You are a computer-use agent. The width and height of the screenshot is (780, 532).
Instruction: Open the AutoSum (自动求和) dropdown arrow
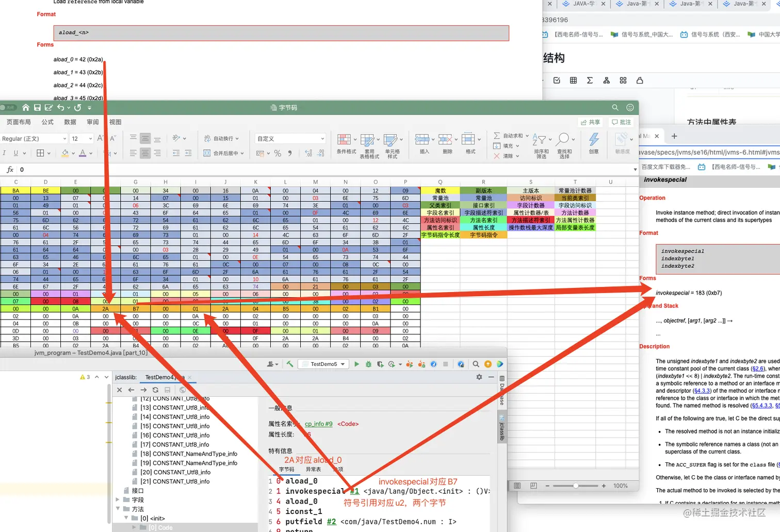(527, 136)
